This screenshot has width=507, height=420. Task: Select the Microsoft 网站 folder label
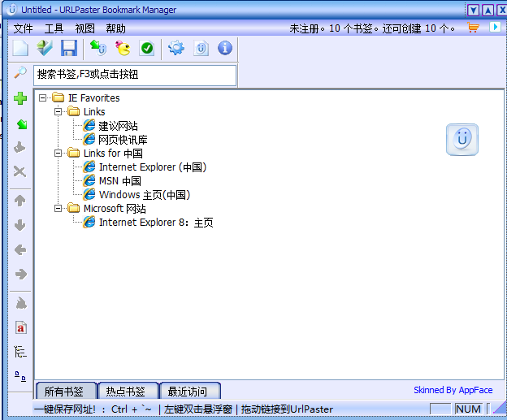[115, 209]
